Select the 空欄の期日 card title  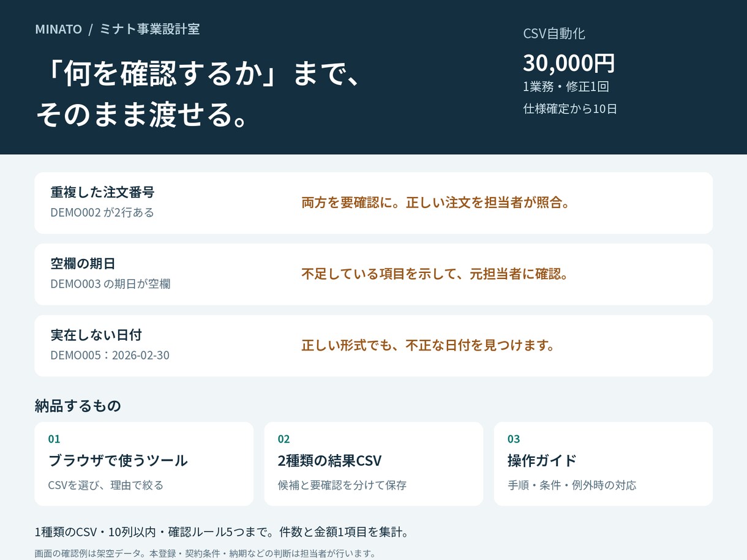[x=83, y=264]
